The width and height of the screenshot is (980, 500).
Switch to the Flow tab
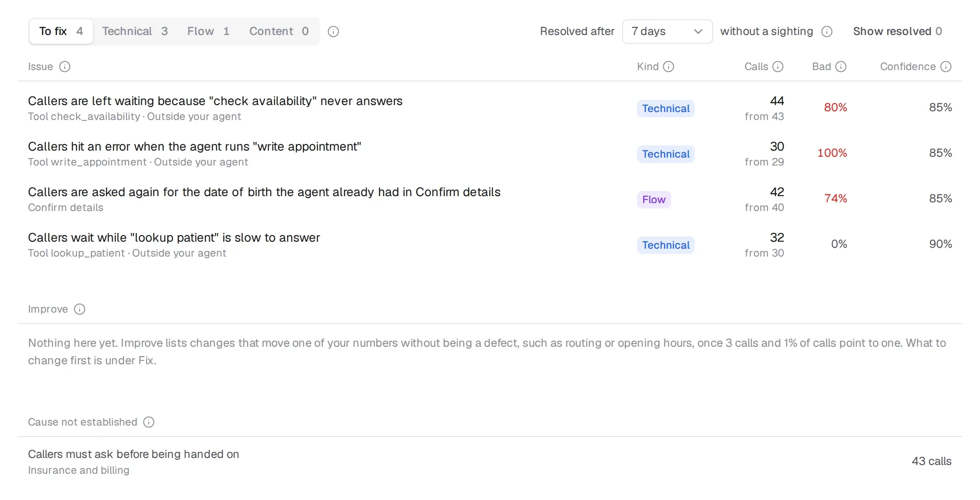[208, 32]
